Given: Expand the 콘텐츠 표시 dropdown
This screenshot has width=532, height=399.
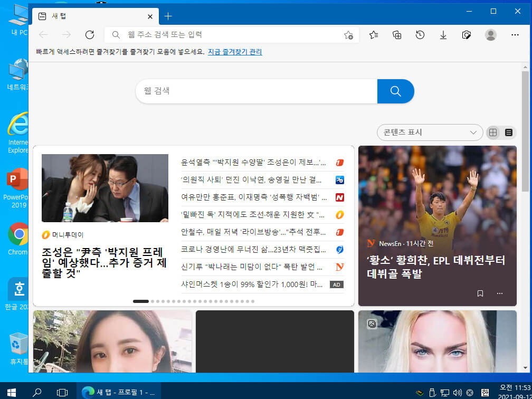Looking at the screenshot, I should pyautogui.click(x=430, y=132).
